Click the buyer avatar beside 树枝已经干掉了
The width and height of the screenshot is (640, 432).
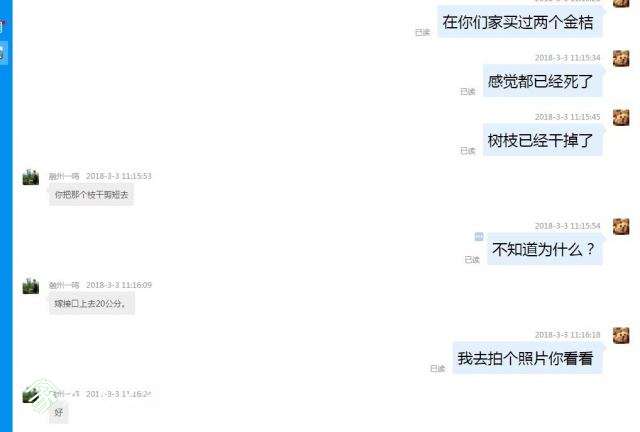tap(621, 118)
